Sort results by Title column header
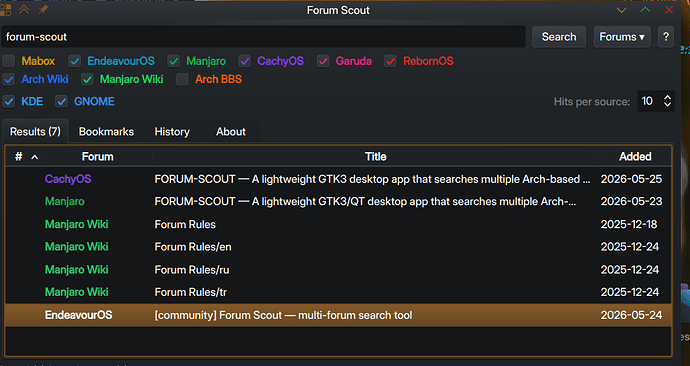 click(x=375, y=157)
